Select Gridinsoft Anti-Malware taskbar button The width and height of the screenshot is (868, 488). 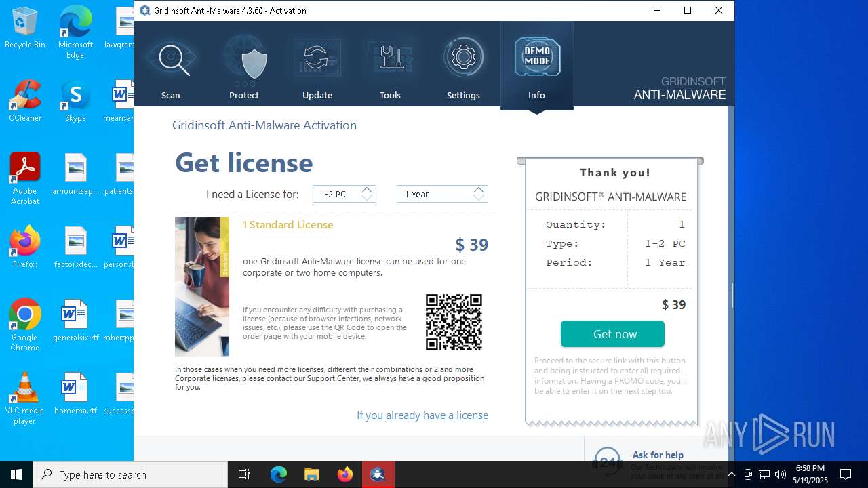378,474
